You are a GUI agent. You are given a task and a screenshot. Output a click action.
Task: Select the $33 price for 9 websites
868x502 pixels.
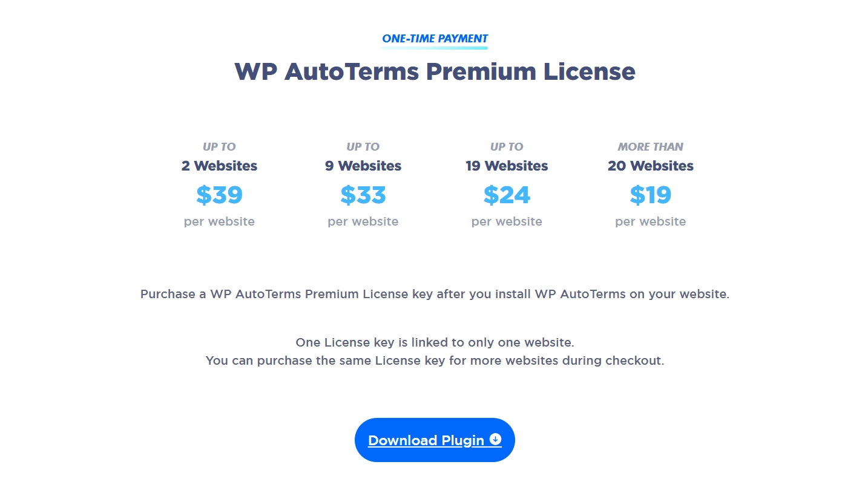point(362,195)
